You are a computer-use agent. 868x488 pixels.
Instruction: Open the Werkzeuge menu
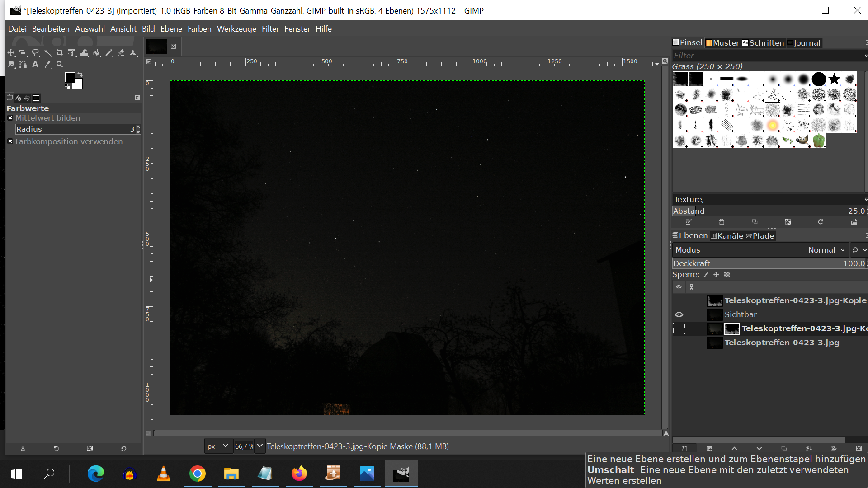pyautogui.click(x=236, y=29)
